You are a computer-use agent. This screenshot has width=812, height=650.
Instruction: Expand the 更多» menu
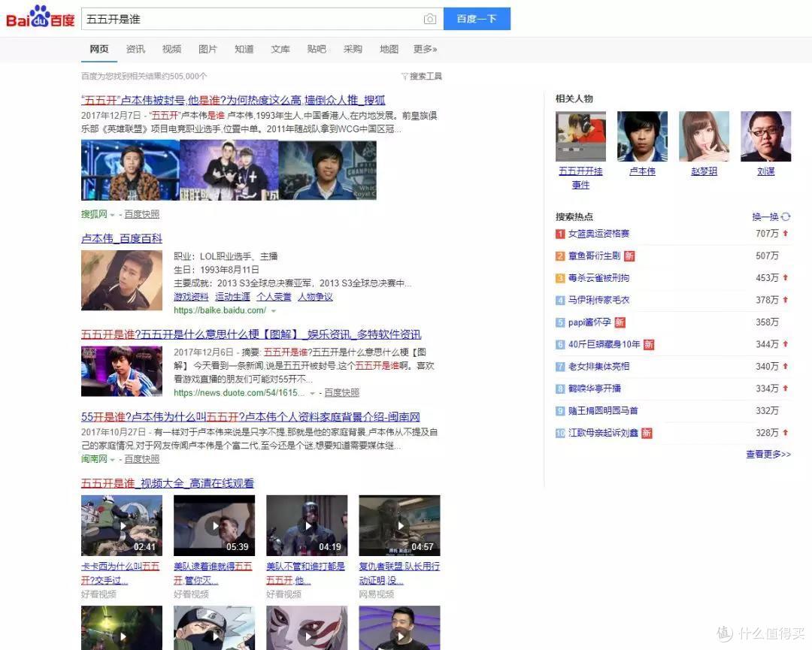(x=425, y=49)
